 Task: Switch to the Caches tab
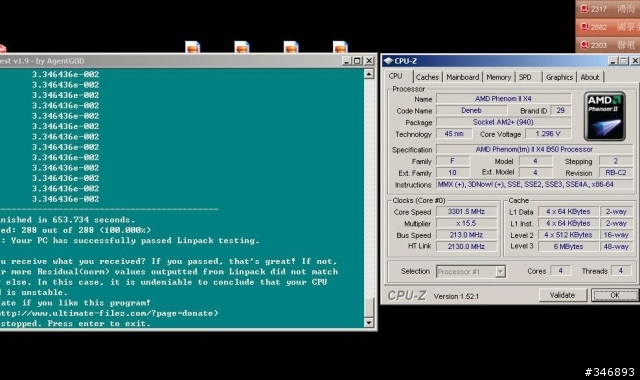[x=427, y=77]
